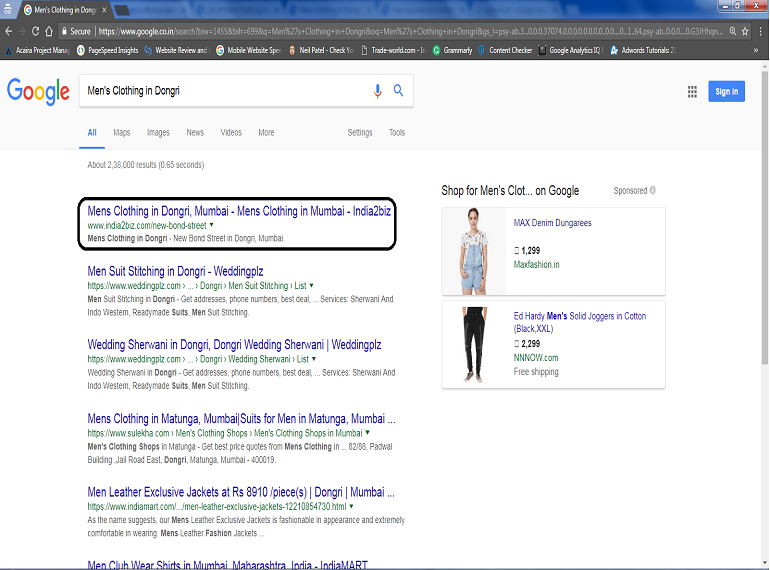This screenshot has width=770, height=570.
Task: Open the Tools search options
Action: click(397, 133)
